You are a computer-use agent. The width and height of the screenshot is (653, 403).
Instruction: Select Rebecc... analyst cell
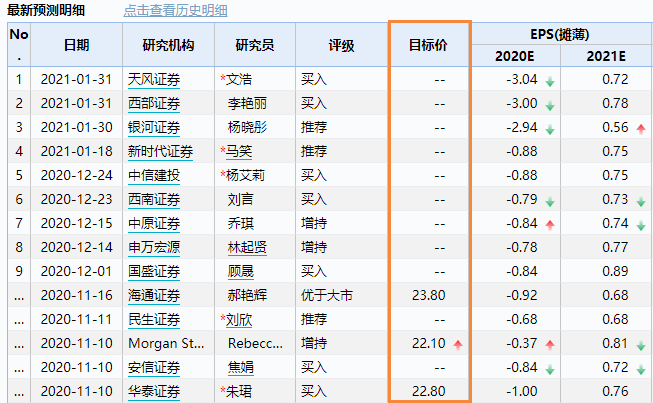pos(255,343)
